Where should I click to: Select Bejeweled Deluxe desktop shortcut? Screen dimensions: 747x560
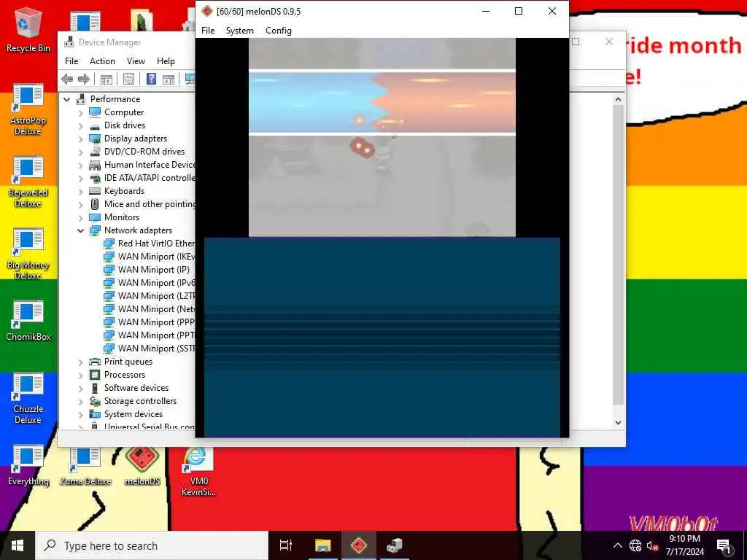[x=28, y=182]
